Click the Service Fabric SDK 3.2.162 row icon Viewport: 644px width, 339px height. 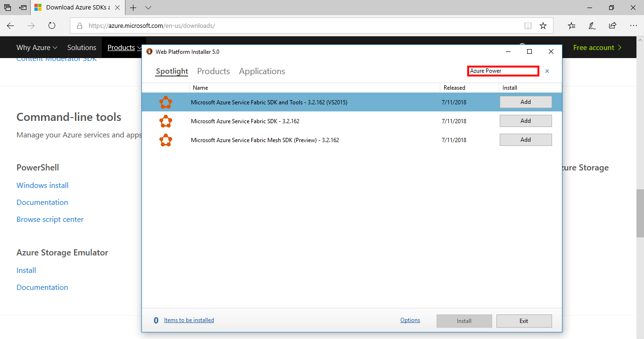pyautogui.click(x=165, y=121)
